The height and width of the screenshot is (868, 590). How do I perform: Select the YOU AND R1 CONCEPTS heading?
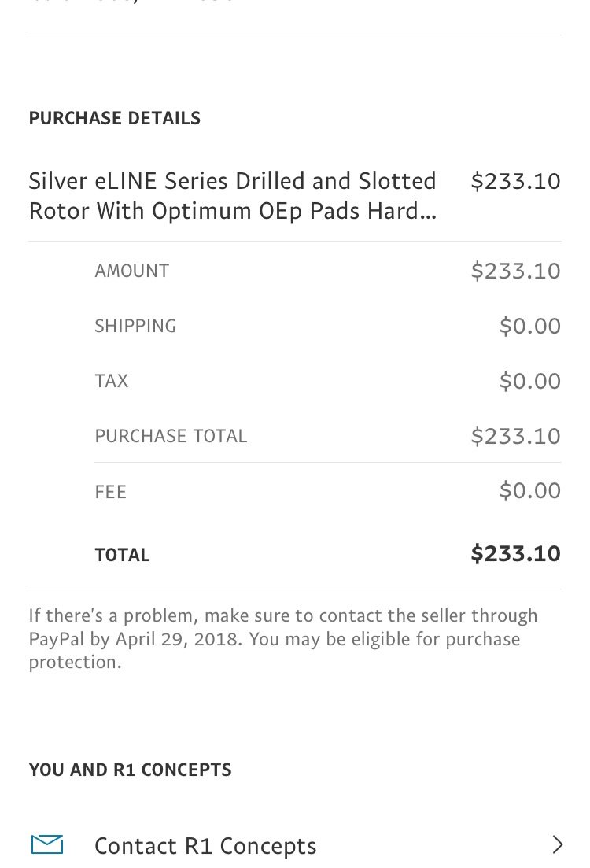pos(130,770)
